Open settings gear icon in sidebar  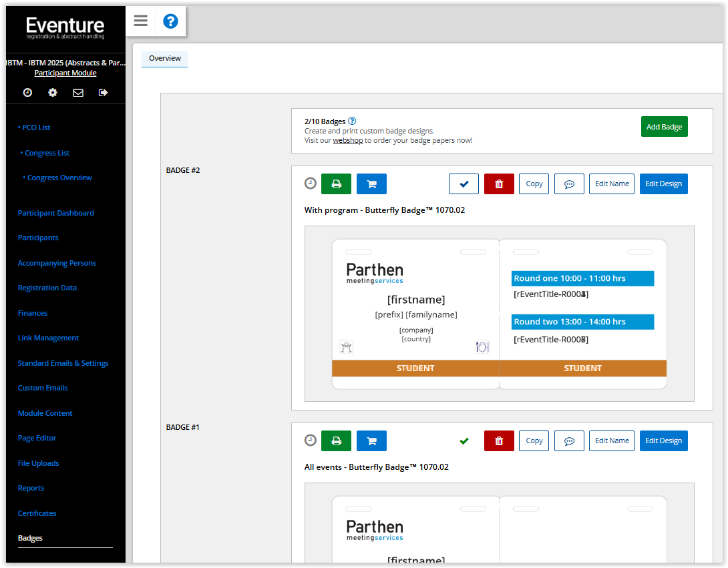click(53, 93)
